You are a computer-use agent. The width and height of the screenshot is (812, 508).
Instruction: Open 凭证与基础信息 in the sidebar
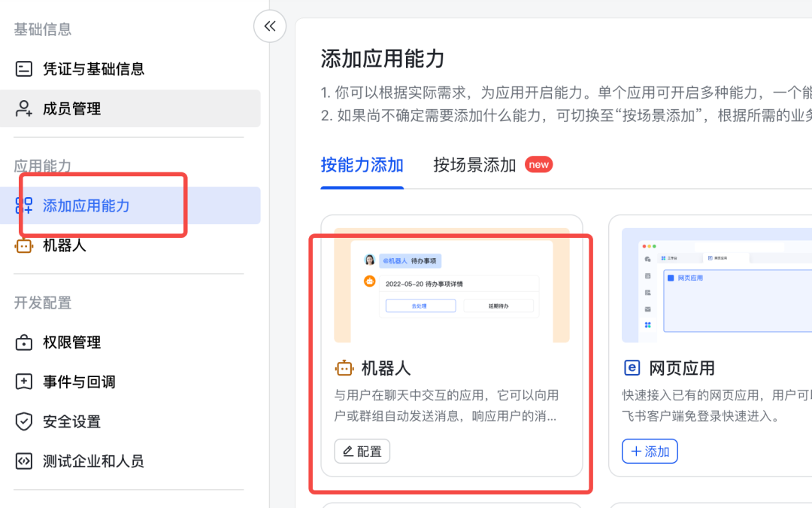click(130, 69)
